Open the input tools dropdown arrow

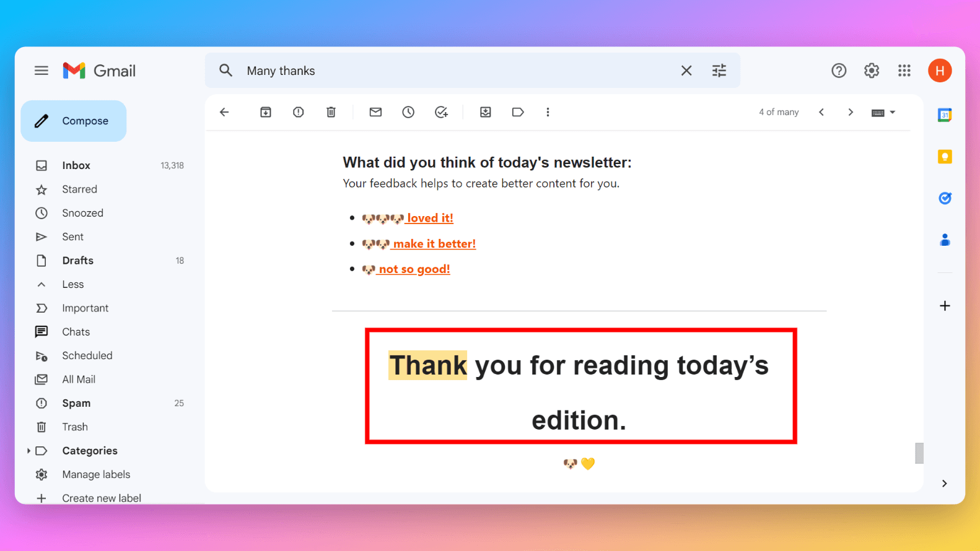893,113
